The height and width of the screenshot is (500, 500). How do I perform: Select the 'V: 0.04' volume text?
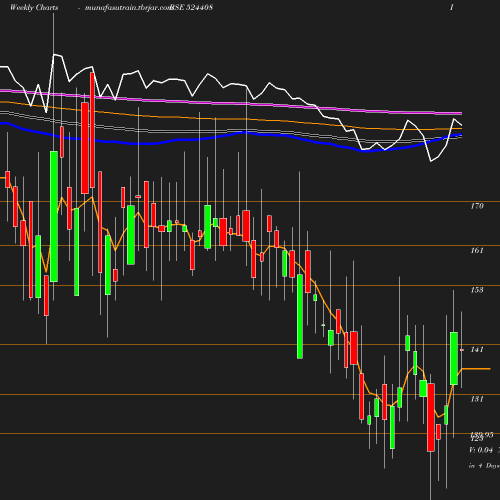click(x=481, y=450)
